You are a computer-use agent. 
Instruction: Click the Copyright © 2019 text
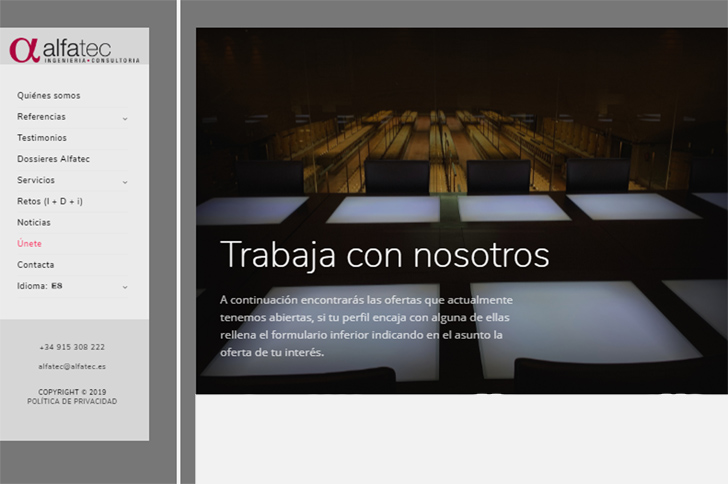tap(72, 392)
